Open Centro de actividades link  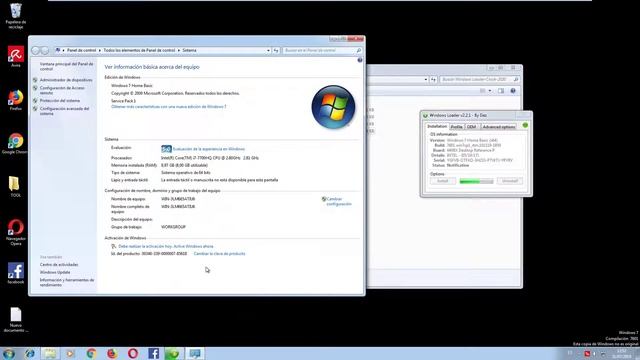point(59,264)
